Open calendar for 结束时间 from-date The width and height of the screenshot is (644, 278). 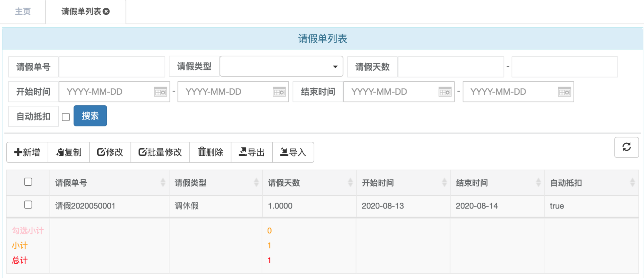tap(445, 92)
